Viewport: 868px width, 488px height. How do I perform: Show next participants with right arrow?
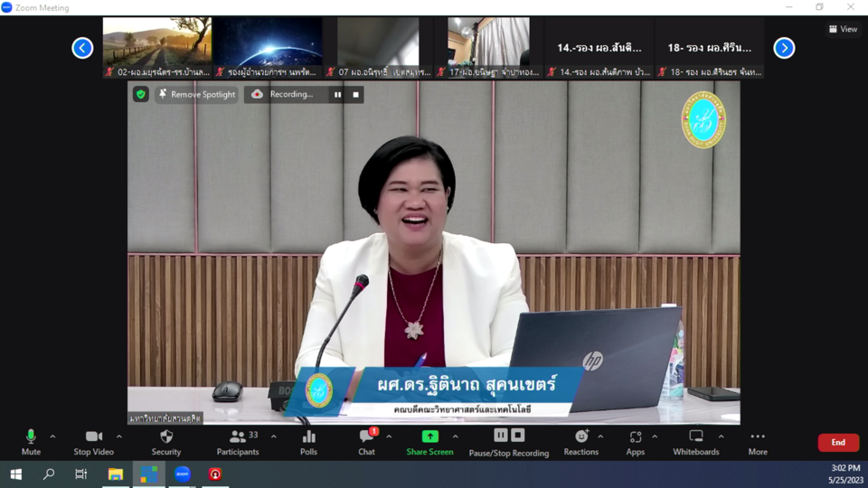point(784,48)
